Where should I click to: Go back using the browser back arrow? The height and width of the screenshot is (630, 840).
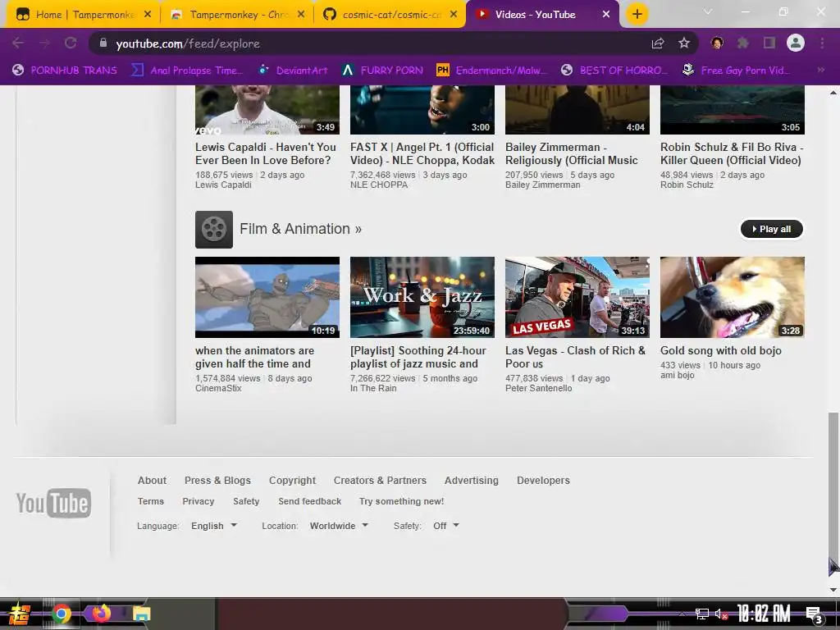(x=18, y=43)
